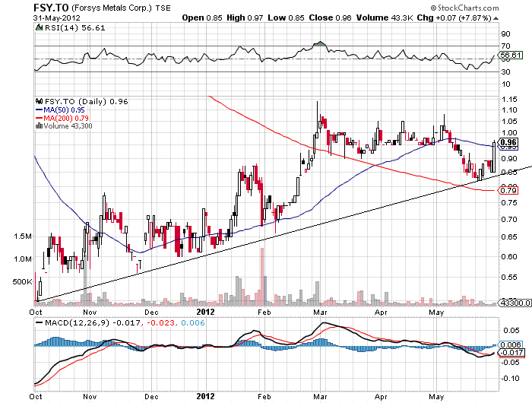The height and width of the screenshot is (403, 532).
Task: Click the 1.15 price axis label
Action: [x=509, y=99]
